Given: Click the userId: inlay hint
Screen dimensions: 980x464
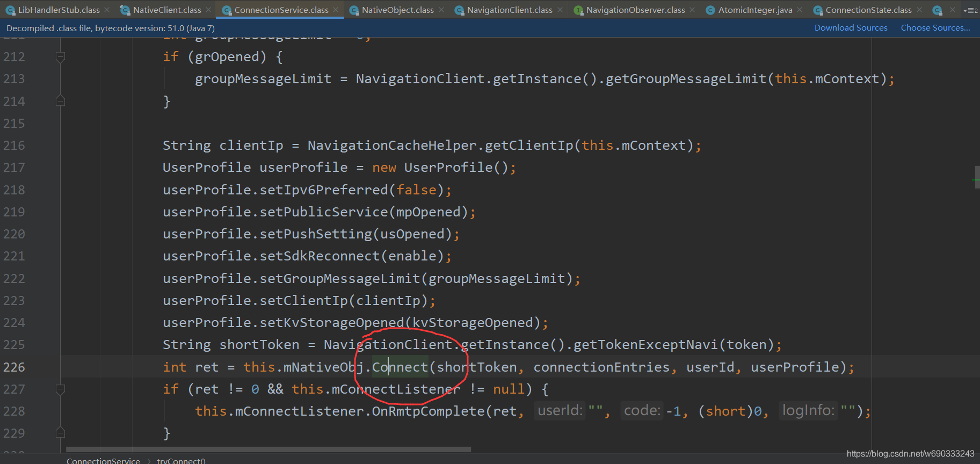Looking at the screenshot, I should point(560,411).
